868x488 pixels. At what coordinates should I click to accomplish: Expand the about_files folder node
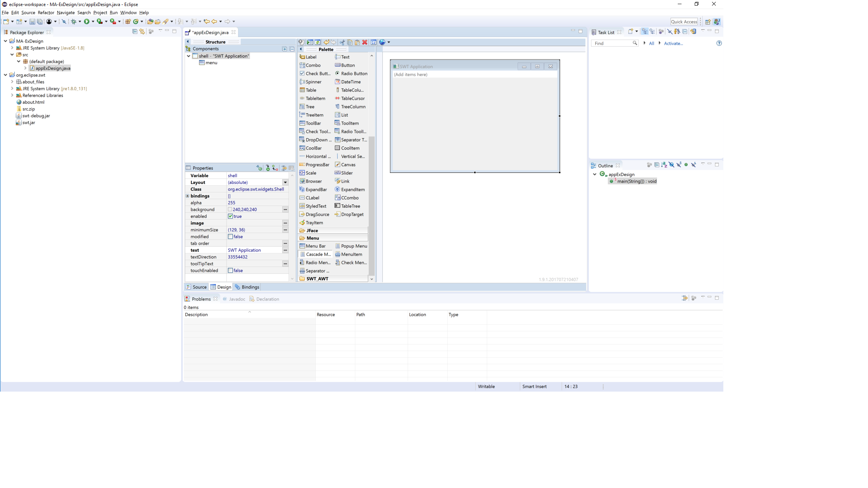click(x=12, y=82)
